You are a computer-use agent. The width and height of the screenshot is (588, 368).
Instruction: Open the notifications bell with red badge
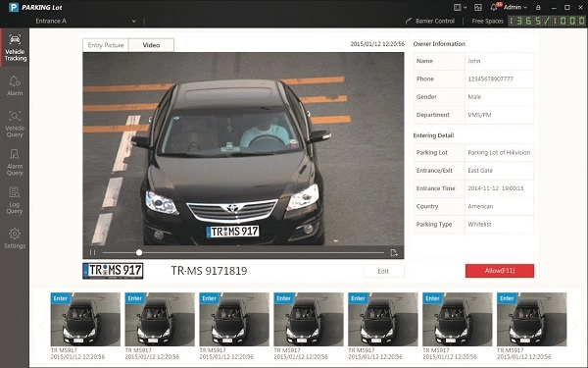click(x=494, y=7)
